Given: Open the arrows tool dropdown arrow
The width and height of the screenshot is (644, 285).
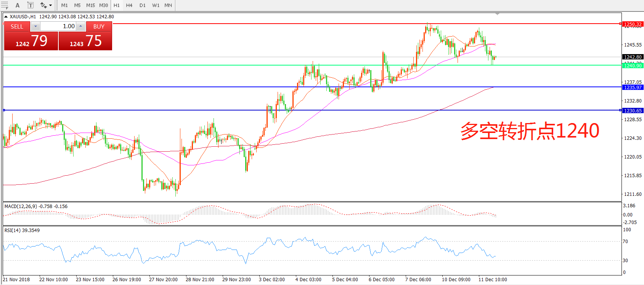Looking at the screenshot, I should click(x=50, y=5).
